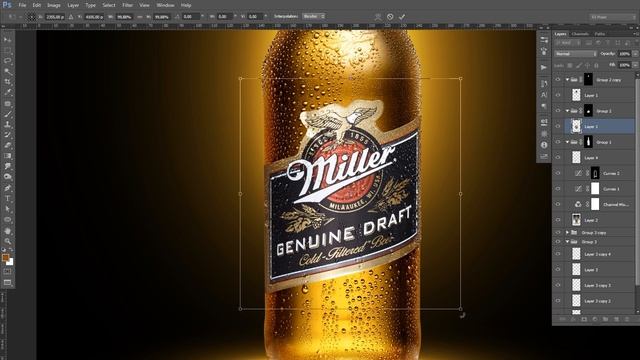Open the collapsed Actions panel icon
The image size is (640, 360).
pyautogui.click(x=544, y=67)
